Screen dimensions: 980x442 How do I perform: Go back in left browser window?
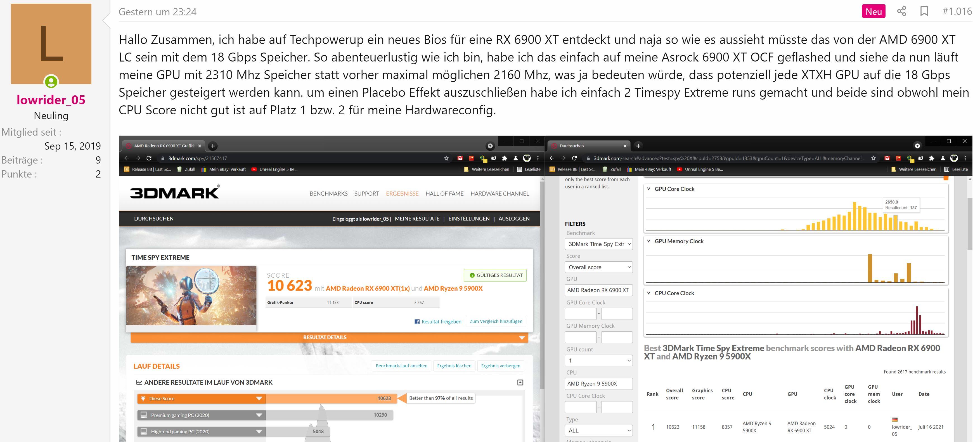click(127, 158)
